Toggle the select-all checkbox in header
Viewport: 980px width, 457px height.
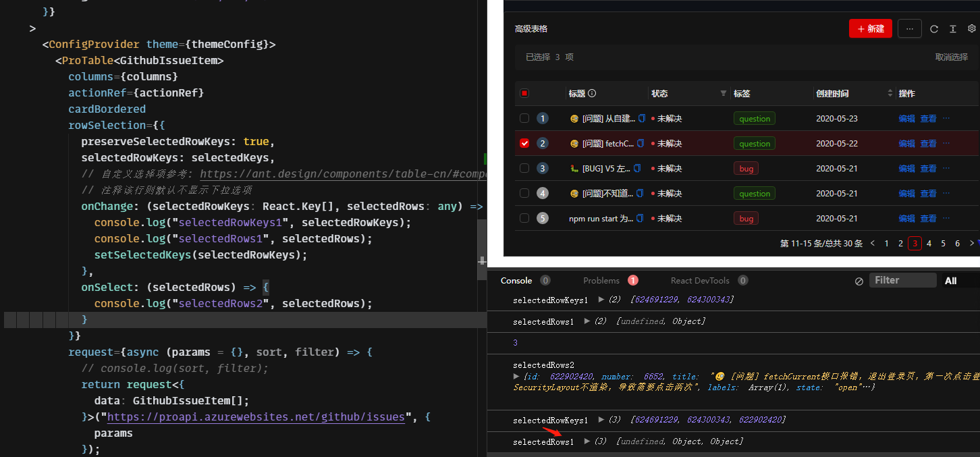524,93
